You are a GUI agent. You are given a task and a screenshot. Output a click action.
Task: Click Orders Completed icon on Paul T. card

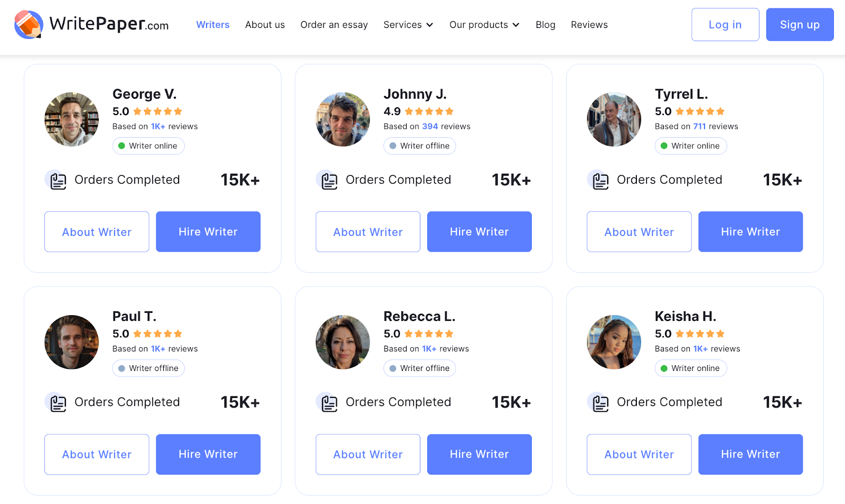(x=58, y=403)
